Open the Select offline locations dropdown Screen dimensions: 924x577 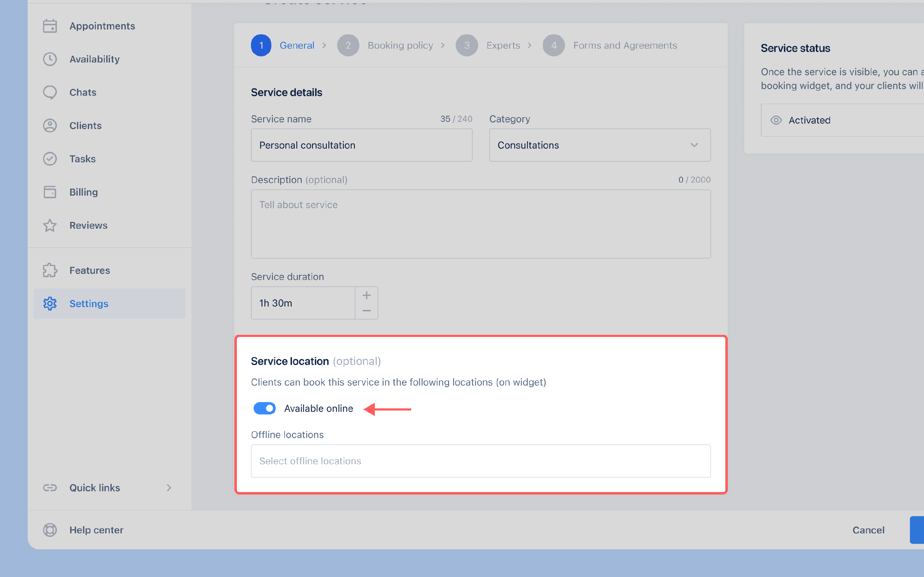click(x=480, y=461)
